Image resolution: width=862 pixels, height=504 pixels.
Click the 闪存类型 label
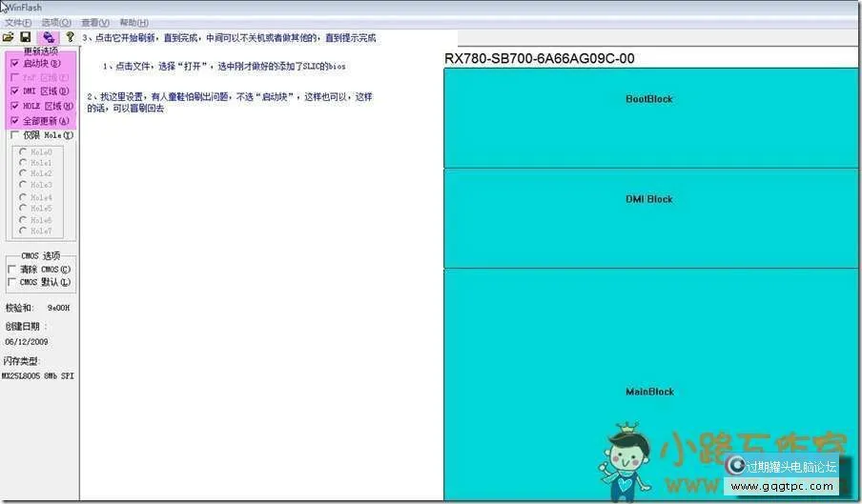(x=21, y=361)
